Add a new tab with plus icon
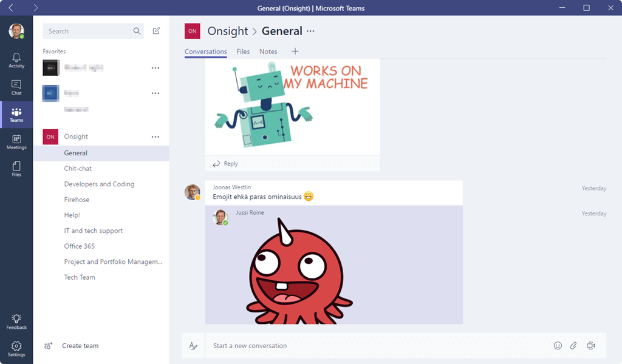622x364 pixels. pos(295,51)
